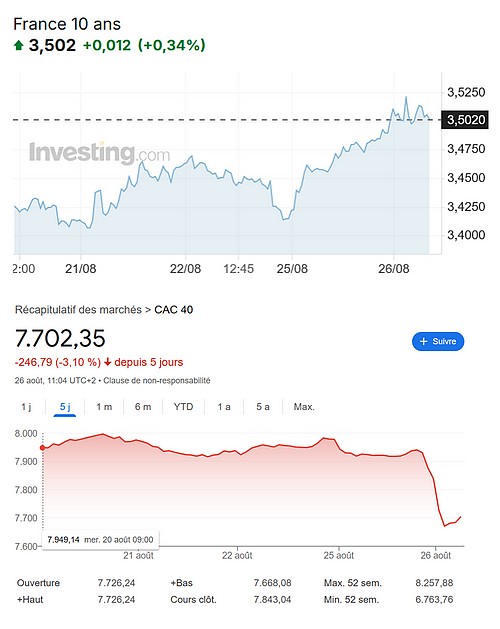Screen dimensions: 500x629
Task: Click the red down arrow before depuis 5 jours
Action: click(107, 362)
